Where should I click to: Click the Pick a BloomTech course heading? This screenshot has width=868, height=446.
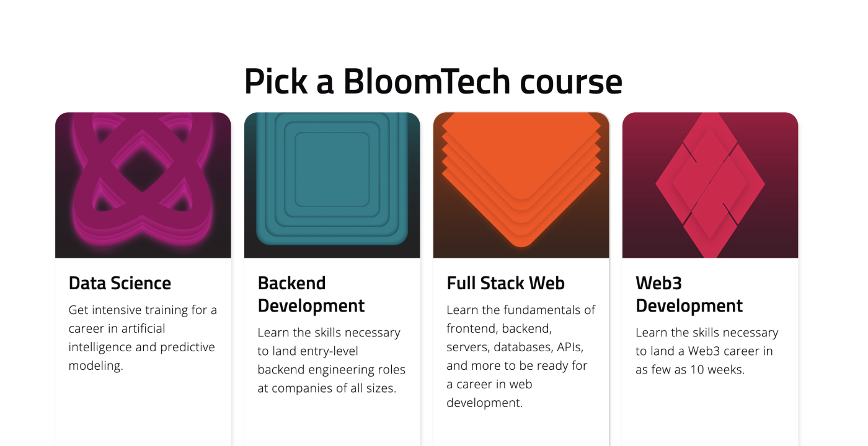coord(433,81)
